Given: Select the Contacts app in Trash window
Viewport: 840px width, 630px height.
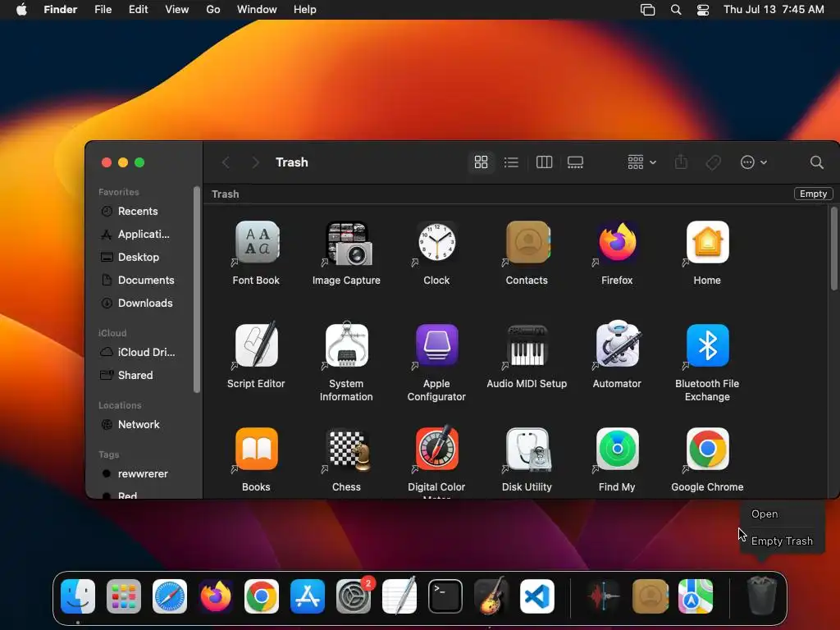Looking at the screenshot, I should pyautogui.click(x=527, y=242).
